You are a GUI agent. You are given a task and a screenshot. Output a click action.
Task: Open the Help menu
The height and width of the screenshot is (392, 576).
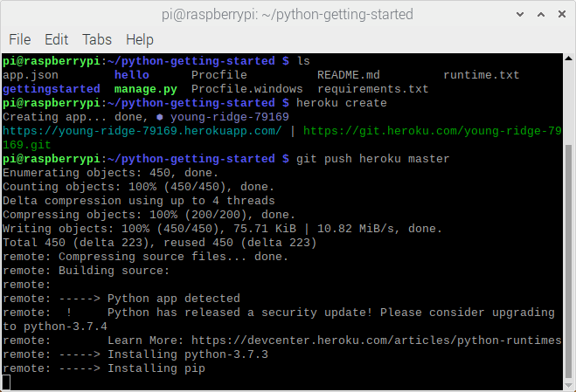[x=140, y=39]
